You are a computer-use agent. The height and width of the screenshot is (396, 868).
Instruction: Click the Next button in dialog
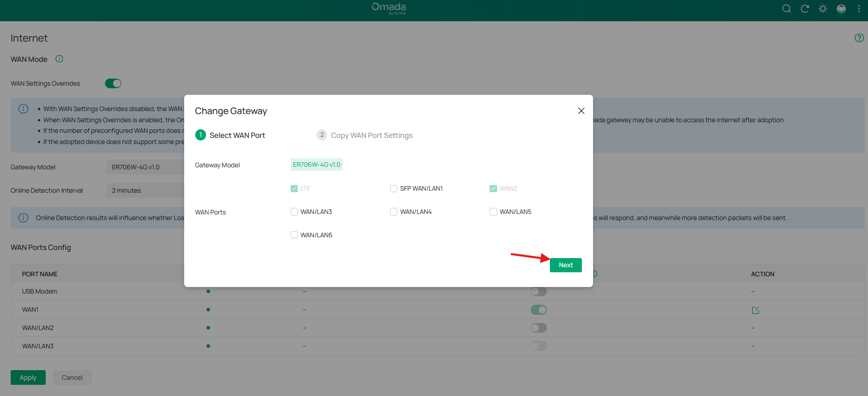click(x=566, y=265)
